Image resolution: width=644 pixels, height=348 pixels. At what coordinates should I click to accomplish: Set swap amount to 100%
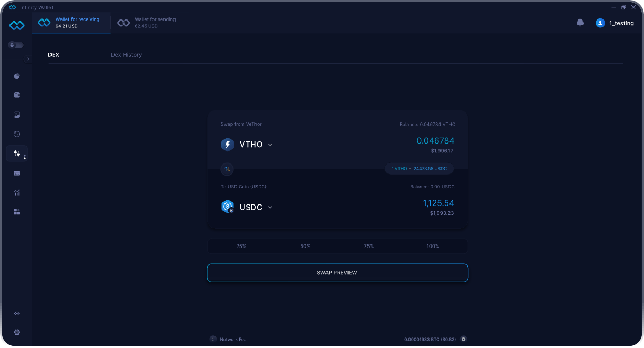pyautogui.click(x=433, y=246)
